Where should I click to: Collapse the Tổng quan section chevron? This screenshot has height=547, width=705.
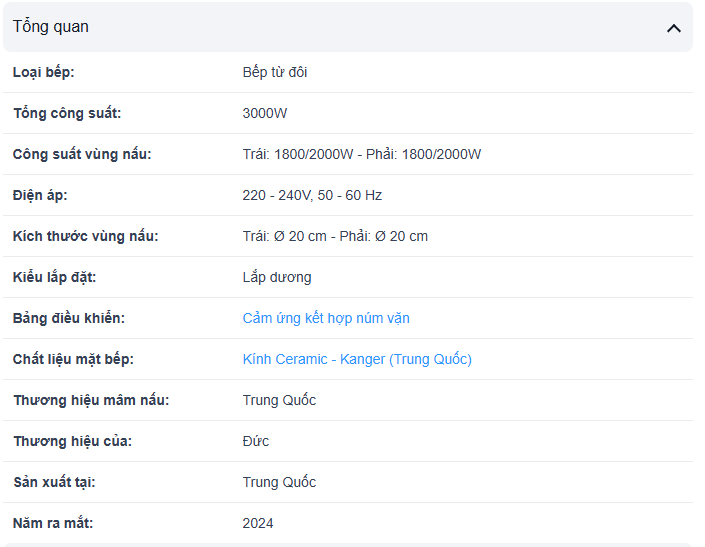[674, 29]
